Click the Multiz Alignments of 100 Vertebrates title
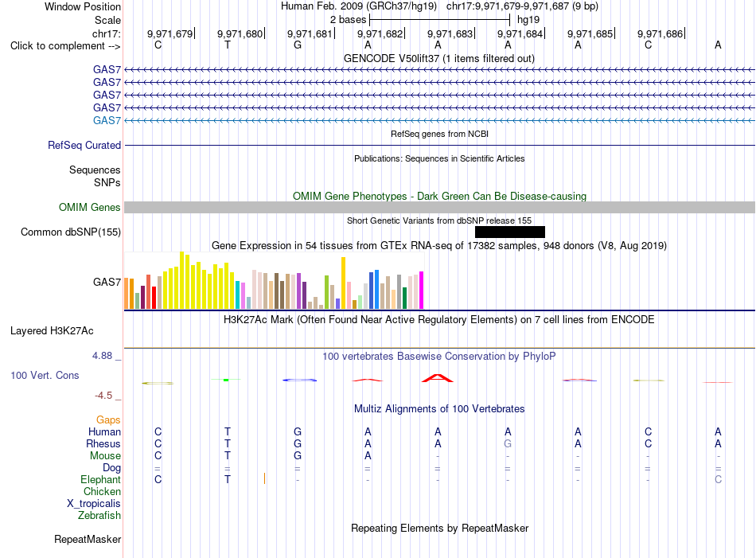 pos(439,409)
